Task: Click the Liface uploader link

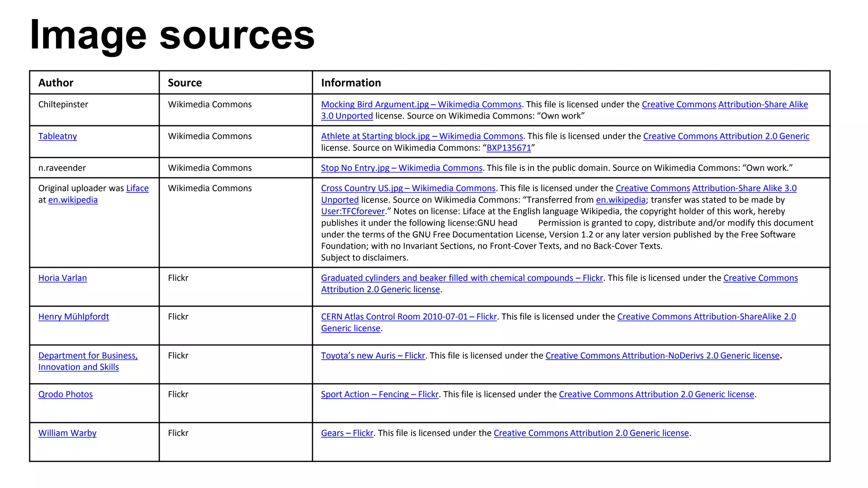Action: (x=137, y=189)
